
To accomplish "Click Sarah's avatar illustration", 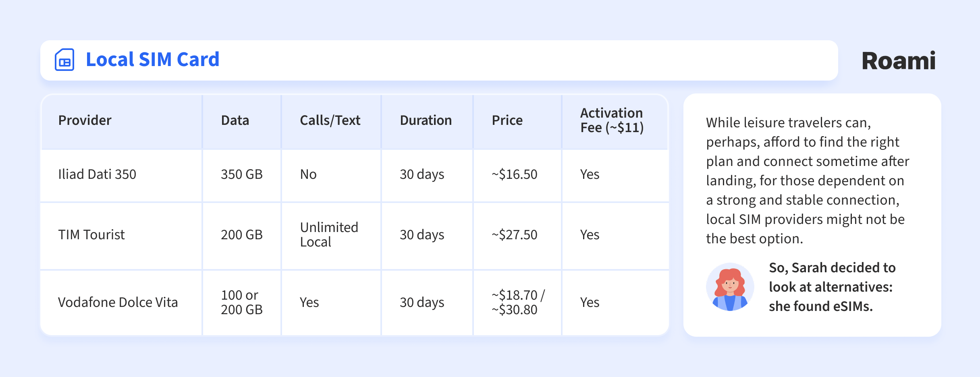I will pos(730,287).
